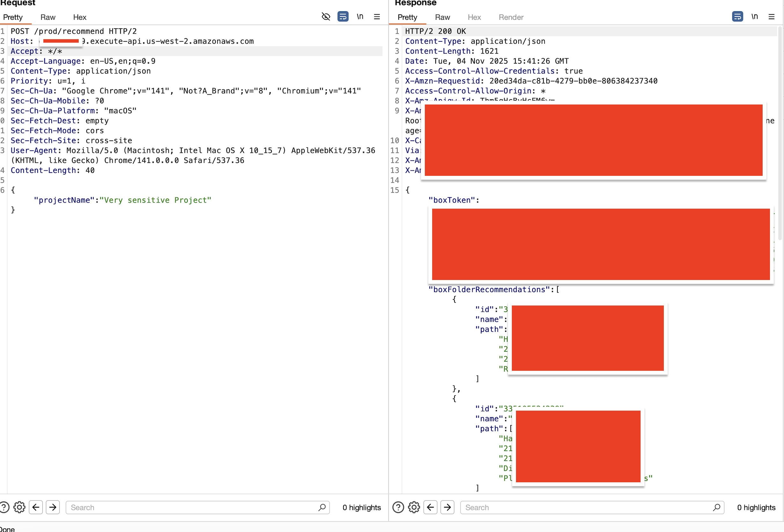Toggle word wrap for the response panel
Image resolution: width=784 pixels, height=532 pixels.
tap(737, 17)
